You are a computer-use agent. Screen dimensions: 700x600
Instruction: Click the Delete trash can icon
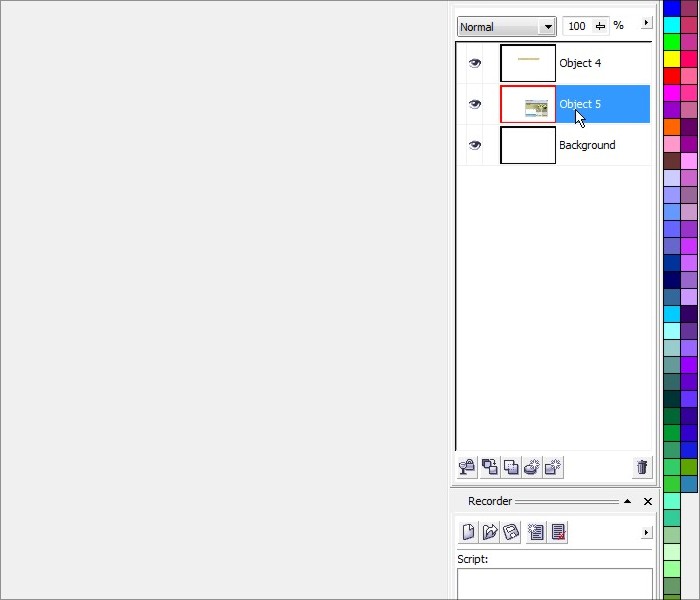point(642,467)
